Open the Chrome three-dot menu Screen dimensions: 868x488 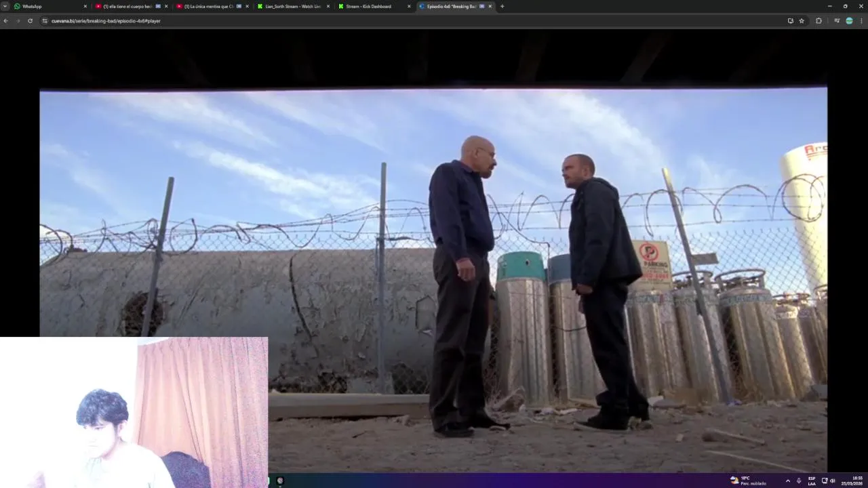click(861, 21)
